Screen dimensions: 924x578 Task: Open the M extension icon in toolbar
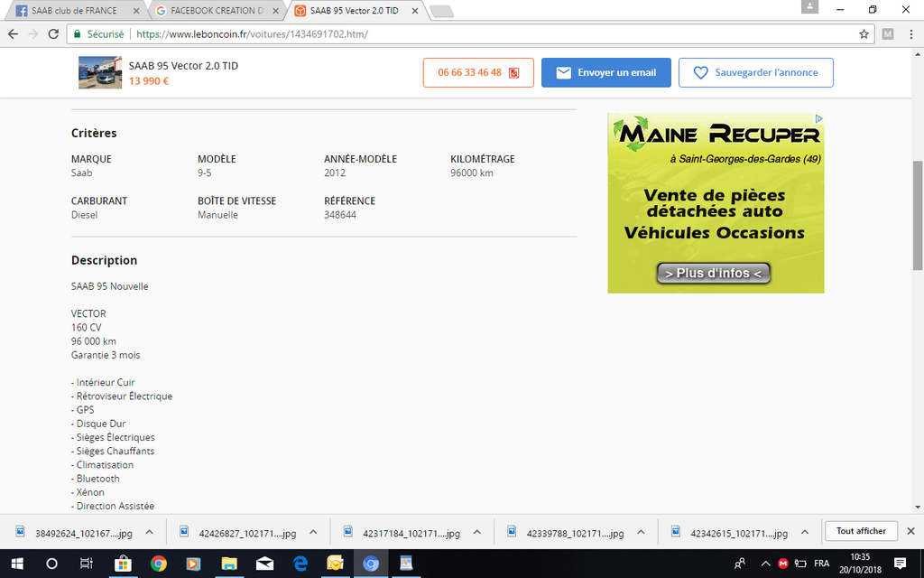coord(888,34)
